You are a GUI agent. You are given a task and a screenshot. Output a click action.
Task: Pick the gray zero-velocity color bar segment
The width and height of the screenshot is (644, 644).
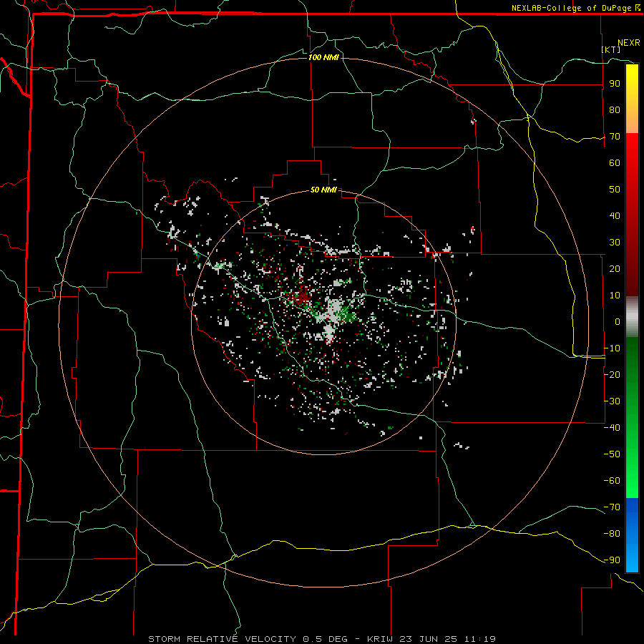click(x=632, y=317)
